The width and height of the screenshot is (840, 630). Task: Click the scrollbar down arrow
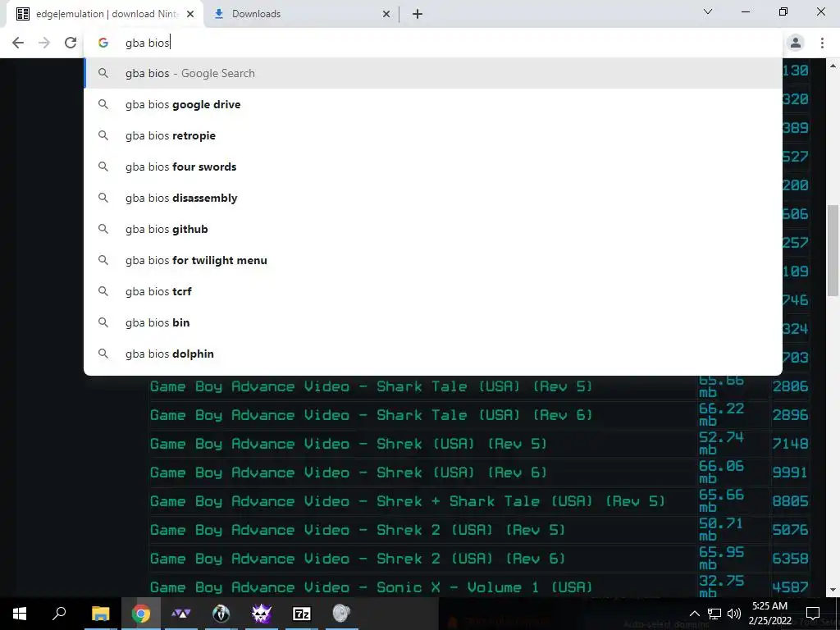pyautogui.click(x=833, y=591)
